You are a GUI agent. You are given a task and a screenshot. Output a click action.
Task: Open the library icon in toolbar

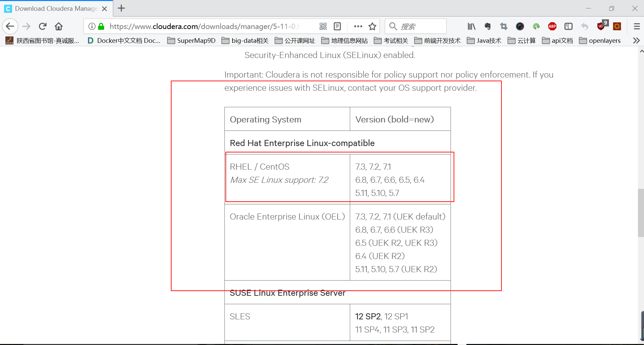(x=471, y=26)
